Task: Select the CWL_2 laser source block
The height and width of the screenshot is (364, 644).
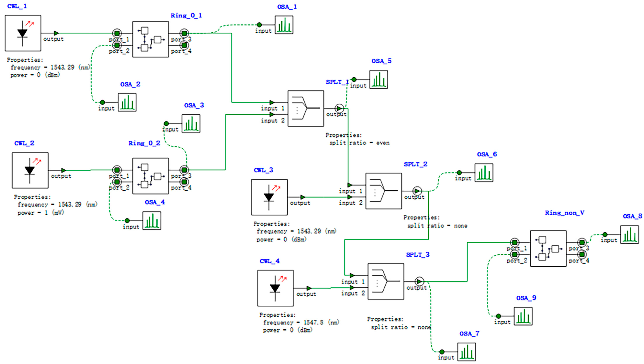Action: pos(30,170)
